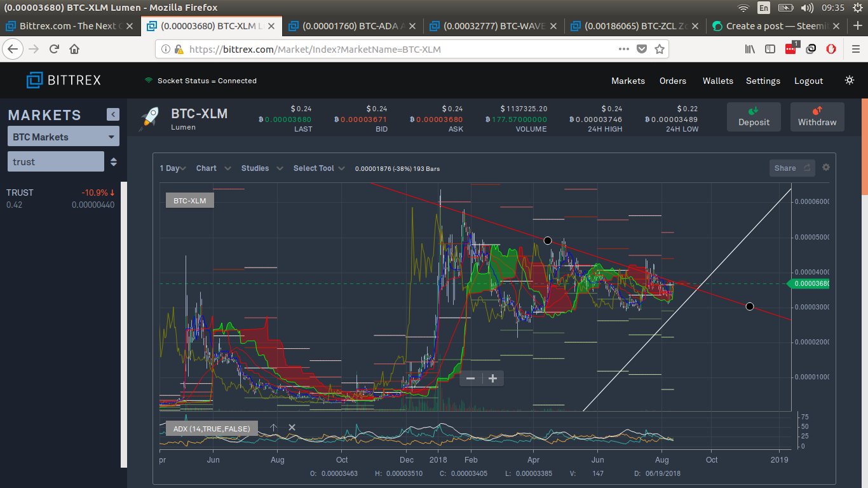Open the En keyboard layout indicator

click(x=764, y=8)
